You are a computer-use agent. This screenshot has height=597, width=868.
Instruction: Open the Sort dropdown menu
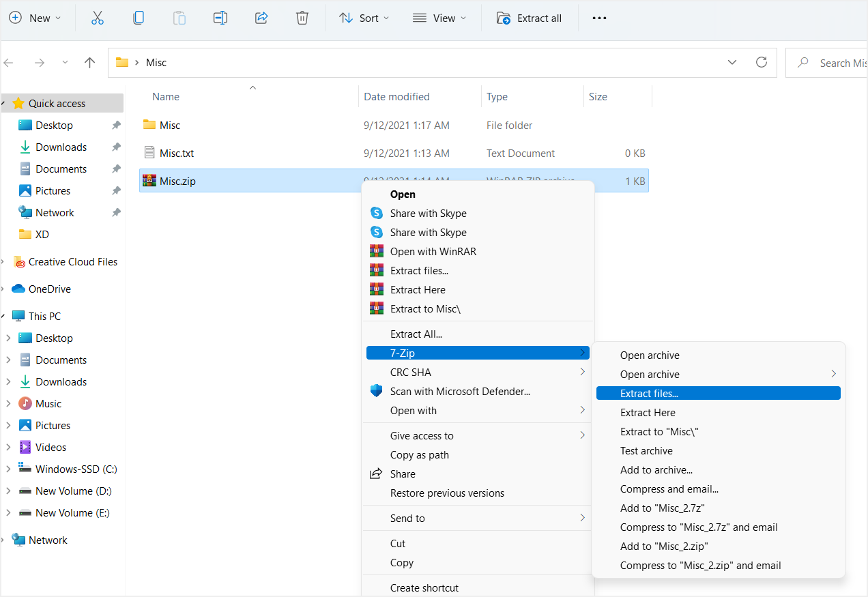pyautogui.click(x=364, y=18)
